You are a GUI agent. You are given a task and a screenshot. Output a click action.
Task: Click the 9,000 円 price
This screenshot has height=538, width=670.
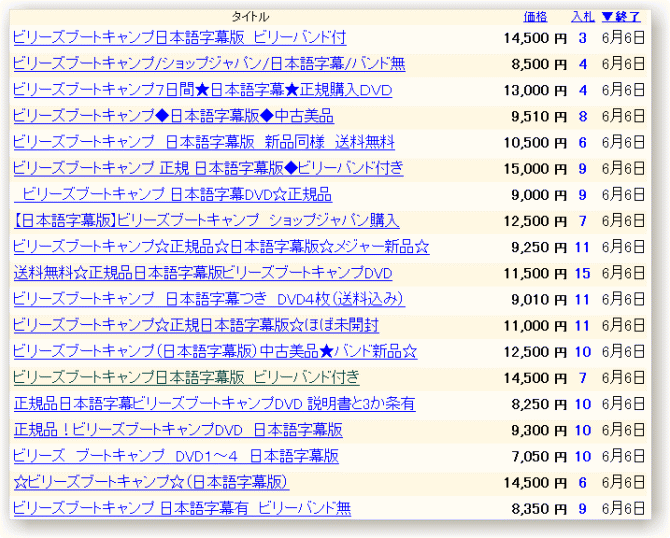pos(539,195)
